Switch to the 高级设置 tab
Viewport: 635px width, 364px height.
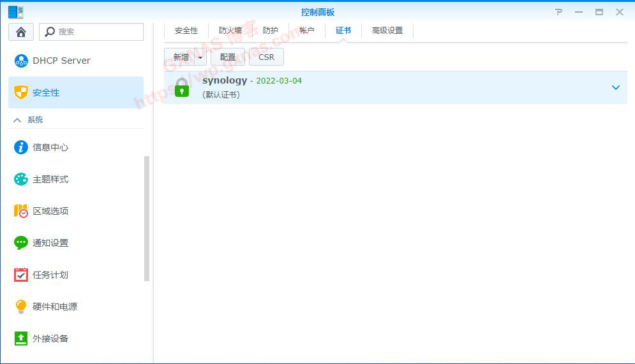point(387,31)
